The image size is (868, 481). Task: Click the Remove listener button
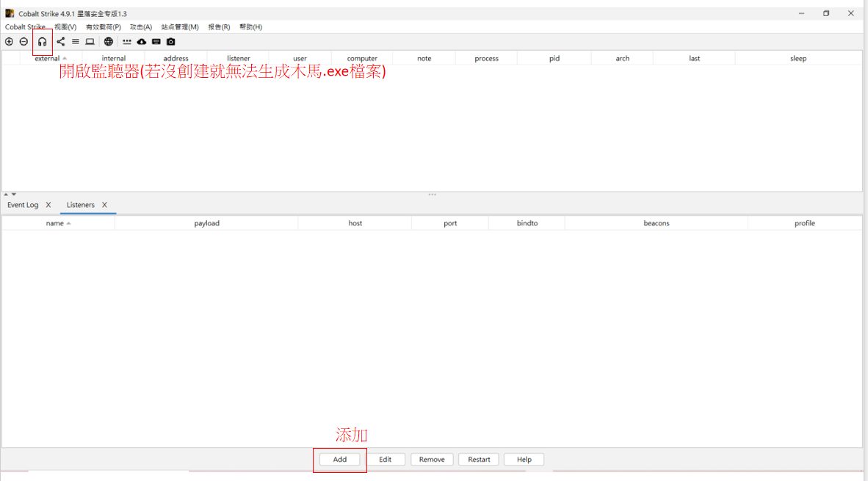tap(432, 460)
